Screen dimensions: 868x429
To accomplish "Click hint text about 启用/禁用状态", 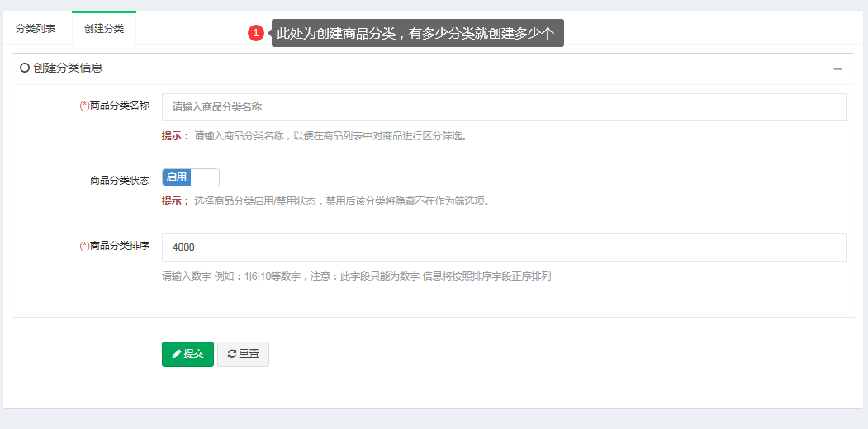I will coord(342,201).
